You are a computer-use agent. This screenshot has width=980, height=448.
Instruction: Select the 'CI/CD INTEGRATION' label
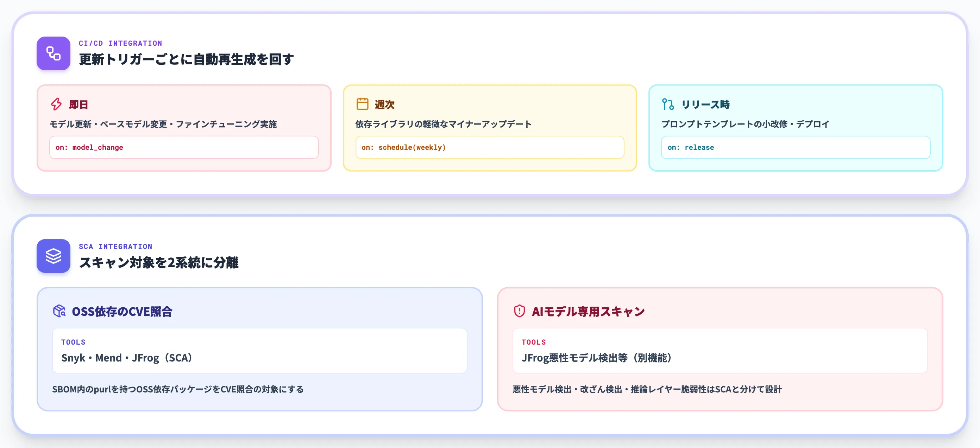coord(120,43)
